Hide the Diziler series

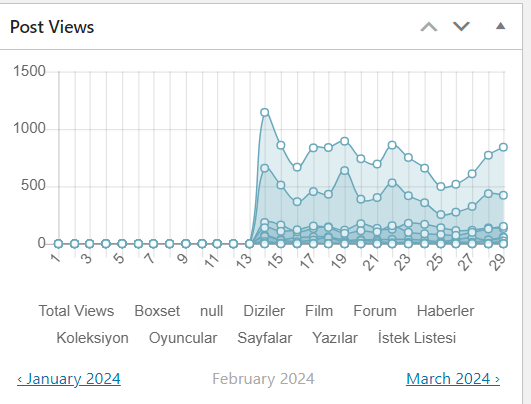pyautogui.click(x=264, y=311)
